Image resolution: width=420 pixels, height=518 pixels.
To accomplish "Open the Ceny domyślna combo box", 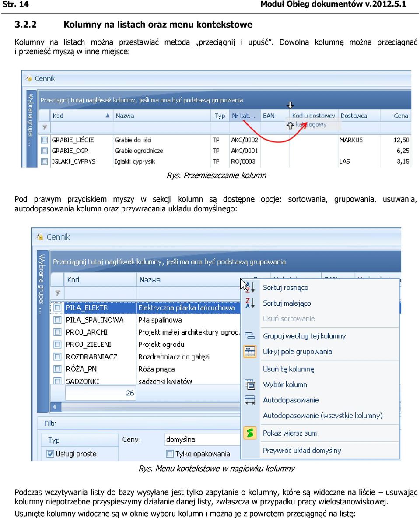I will pyautogui.click(x=203, y=440).
